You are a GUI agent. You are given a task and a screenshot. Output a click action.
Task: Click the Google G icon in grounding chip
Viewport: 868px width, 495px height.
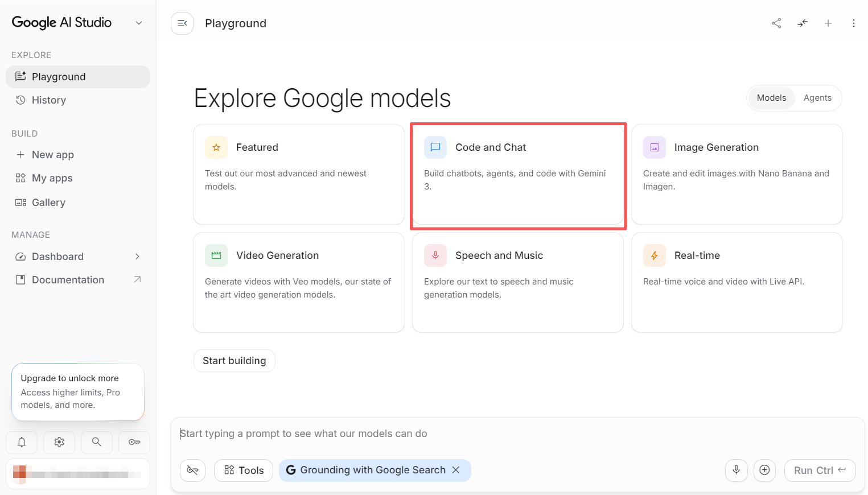(x=291, y=470)
